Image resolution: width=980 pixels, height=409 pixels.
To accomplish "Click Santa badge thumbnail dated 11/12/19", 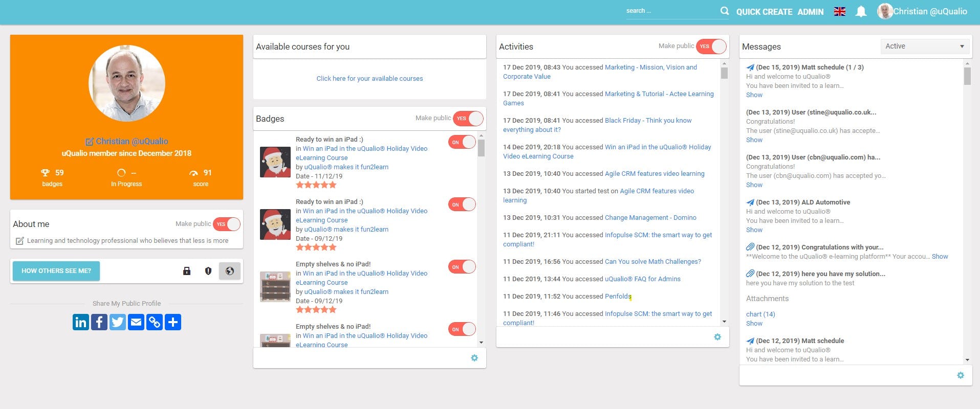I will pyautogui.click(x=275, y=162).
